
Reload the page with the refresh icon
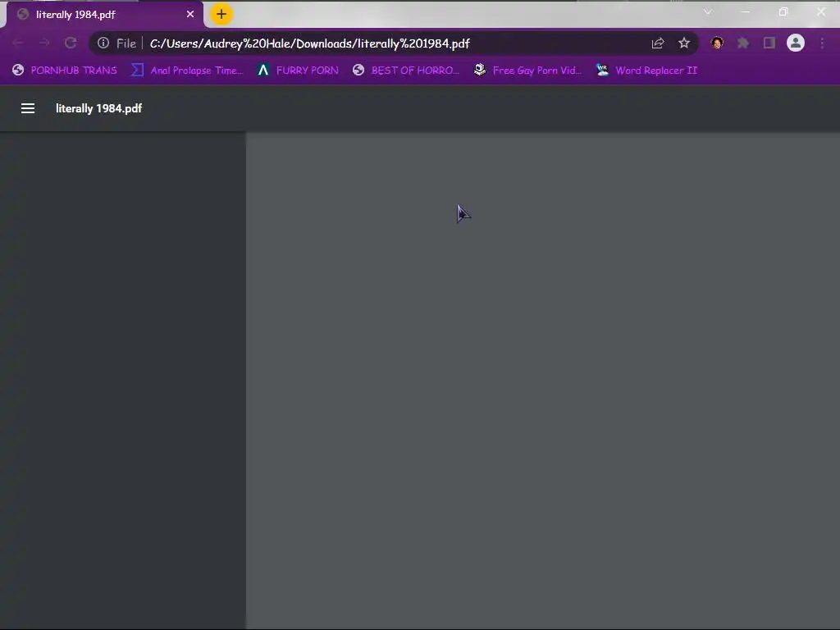point(71,43)
